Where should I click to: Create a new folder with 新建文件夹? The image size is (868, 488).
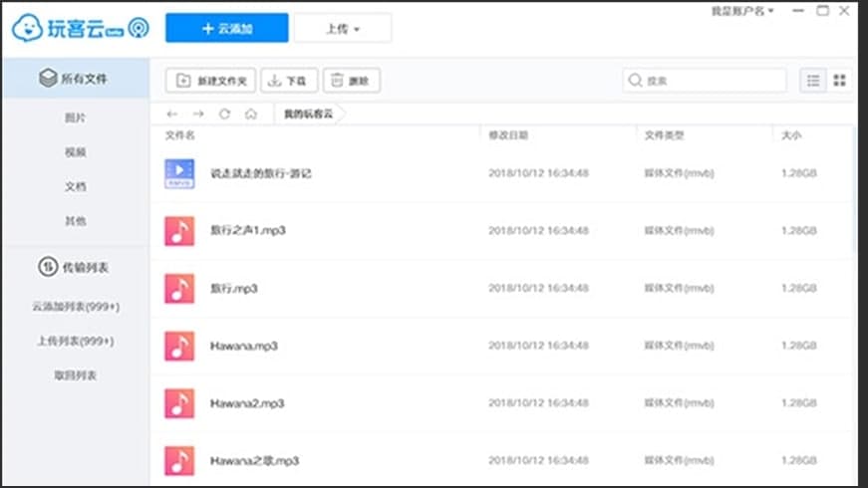(x=210, y=81)
